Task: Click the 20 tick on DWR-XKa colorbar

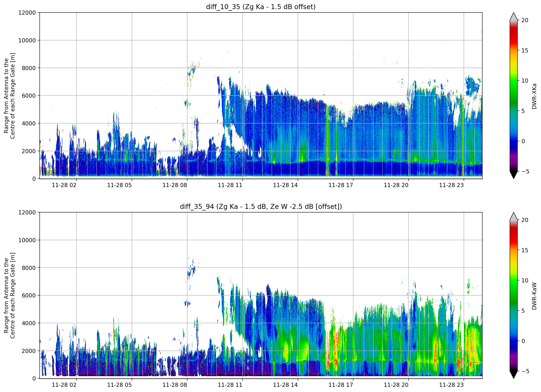Action: point(525,20)
